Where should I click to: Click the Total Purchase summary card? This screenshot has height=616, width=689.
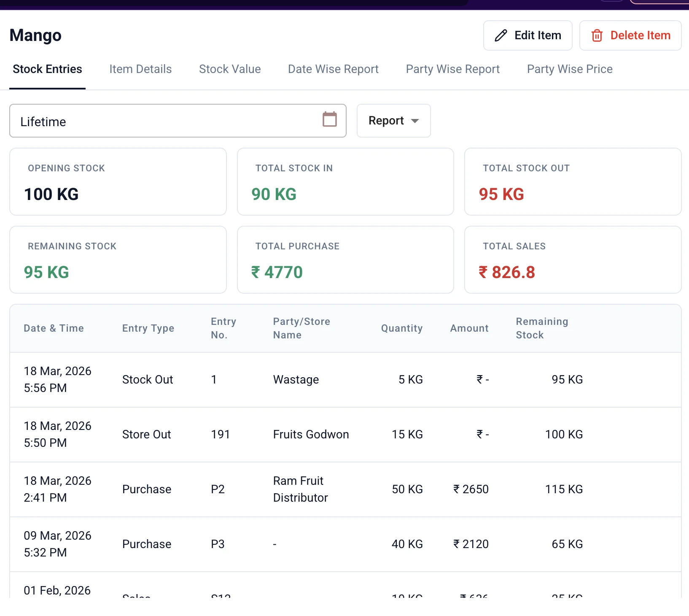click(x=345, y=260)
